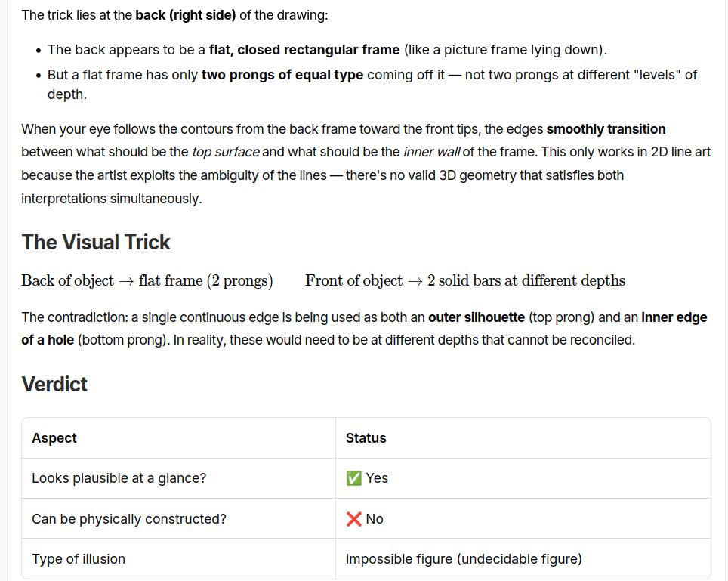Click the 'The Visual Trick' heading
The width and height of the screenshot is (728, 581).
point(96,243)
